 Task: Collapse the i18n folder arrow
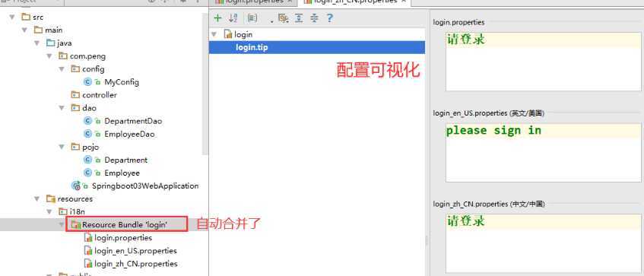coord(49,212)
